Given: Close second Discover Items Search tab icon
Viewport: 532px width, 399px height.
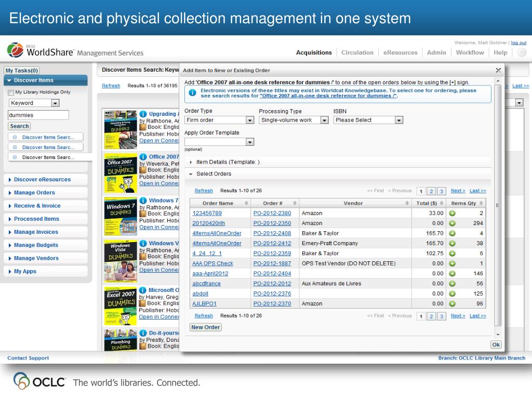Looking at the screenshot, I should (x=15, y=147).
